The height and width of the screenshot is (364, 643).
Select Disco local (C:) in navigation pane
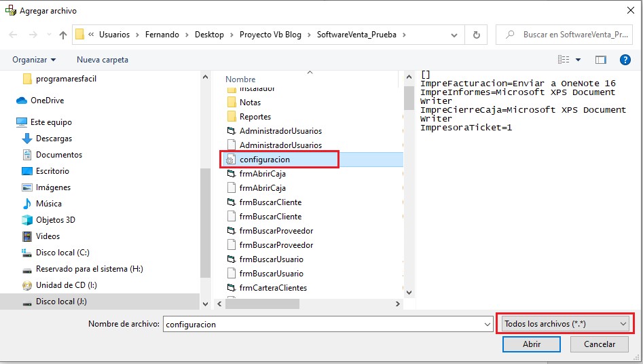tap(62, 253)
